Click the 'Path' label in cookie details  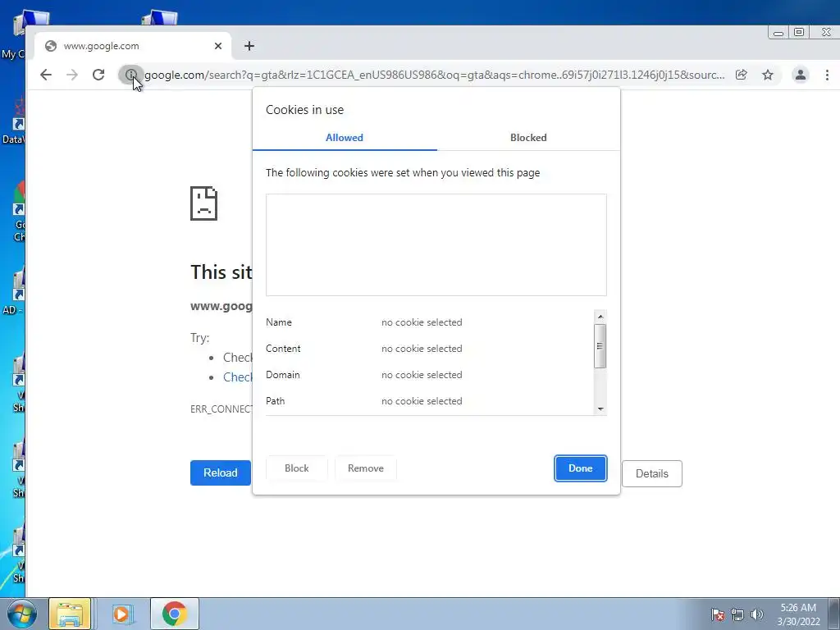click(x=276, y=400)
